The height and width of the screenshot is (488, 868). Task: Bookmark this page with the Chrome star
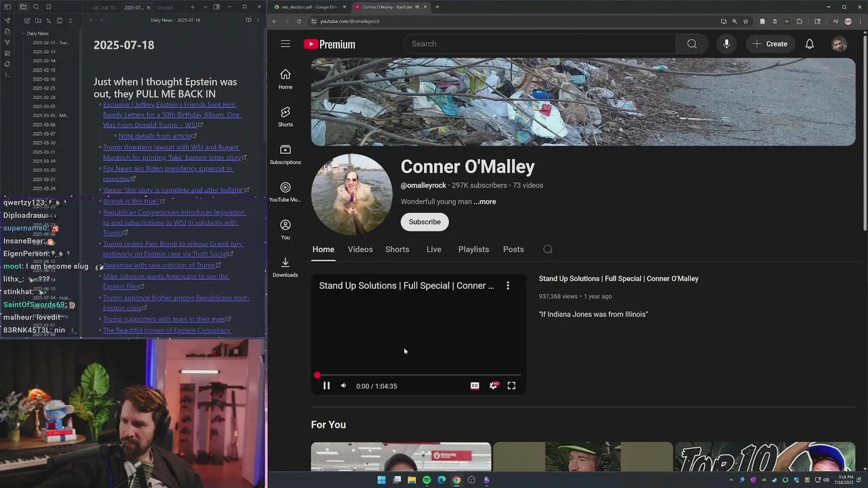click(745, 21)
